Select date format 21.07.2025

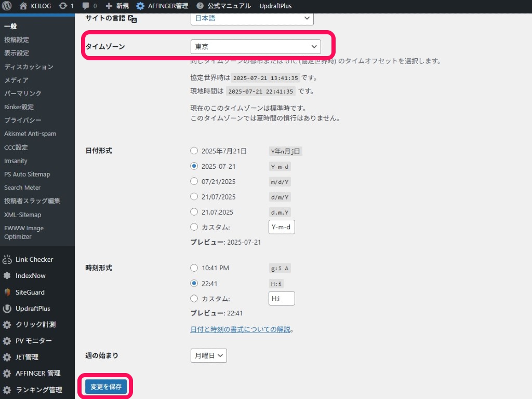point(194,212)
